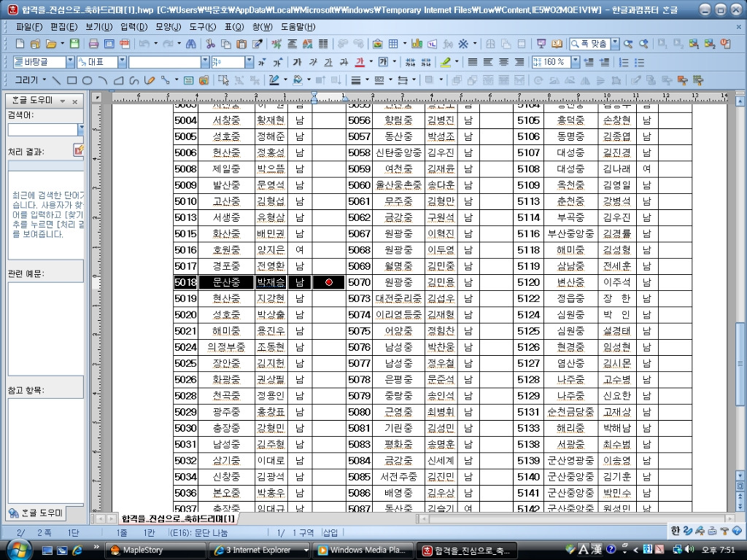The width and height of the screenshot is (747, 560).
Task: Open Find with the binoculars icon
Action: (190, 44)
